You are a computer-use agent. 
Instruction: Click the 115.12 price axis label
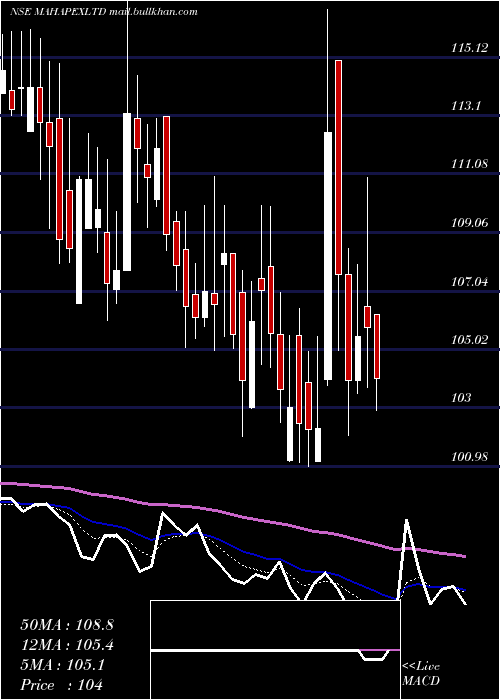(x=470, y=47)
